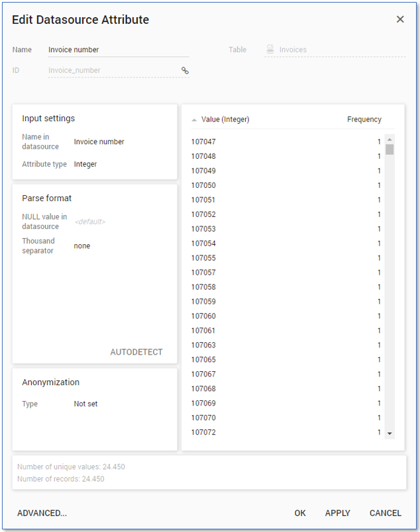The height and width of the screenshot is (532, 420).
Task: Confirm with the OK button
Action: tap(300, 513)
